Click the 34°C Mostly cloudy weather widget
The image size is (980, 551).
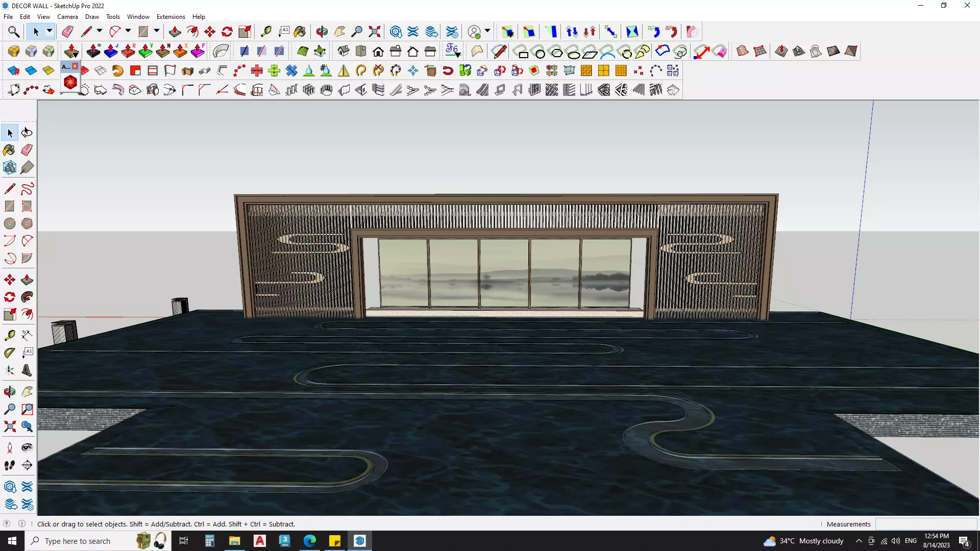point(804,541)
